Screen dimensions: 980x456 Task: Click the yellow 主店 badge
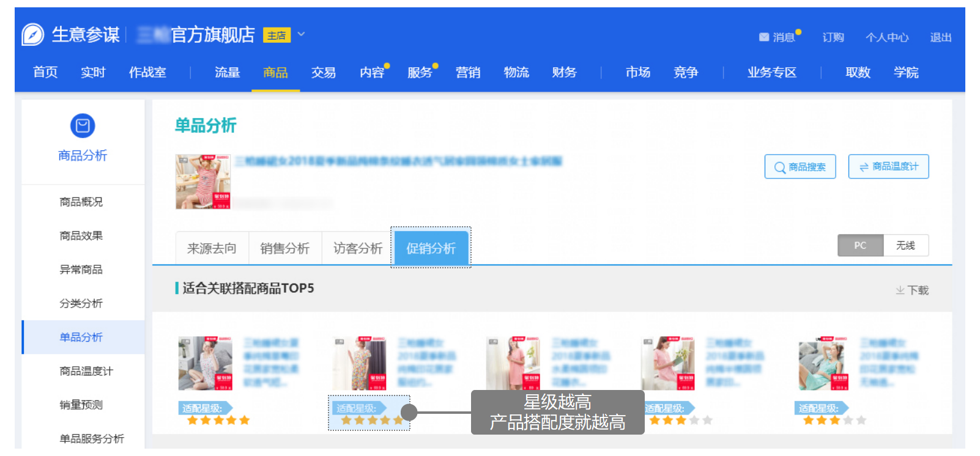coord(277,35)
